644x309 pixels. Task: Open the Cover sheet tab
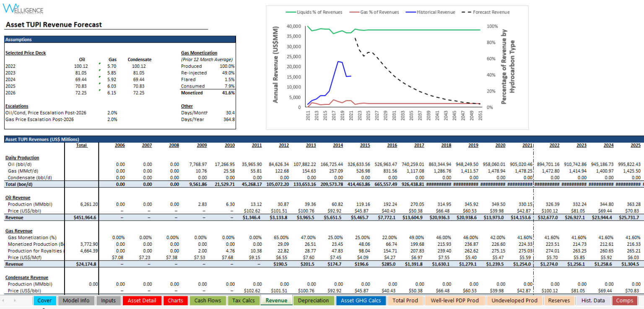(x=44, y=301)
